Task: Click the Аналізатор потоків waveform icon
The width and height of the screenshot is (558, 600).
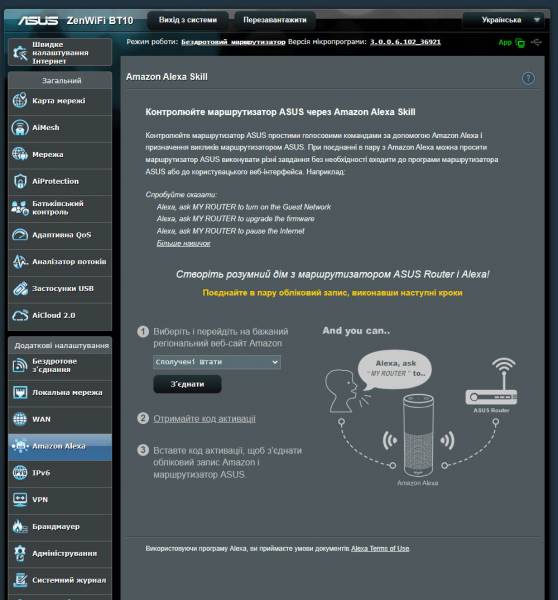Action: pyautogui.click(x=20, y=262)
